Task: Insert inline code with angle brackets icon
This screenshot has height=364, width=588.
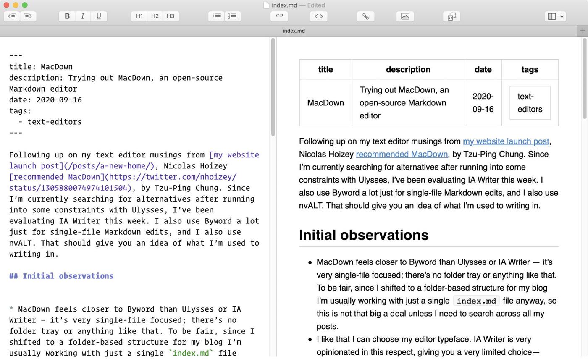Action: click(x=319, y=16)
